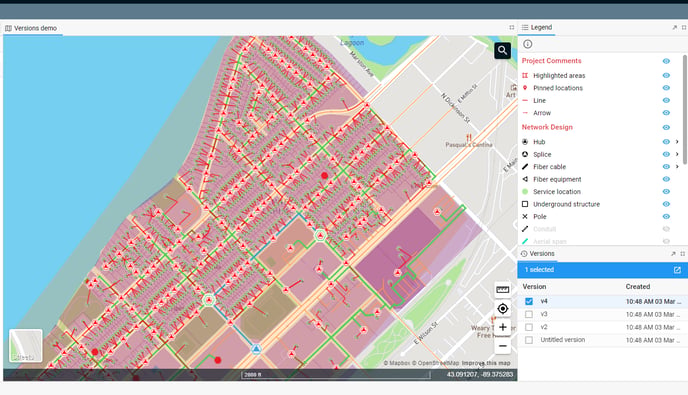Click the Improve this map link

(486, 363)
